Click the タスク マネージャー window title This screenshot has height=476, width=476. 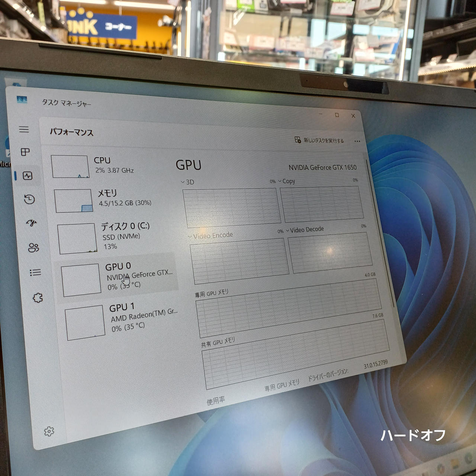tap(67, 103)
